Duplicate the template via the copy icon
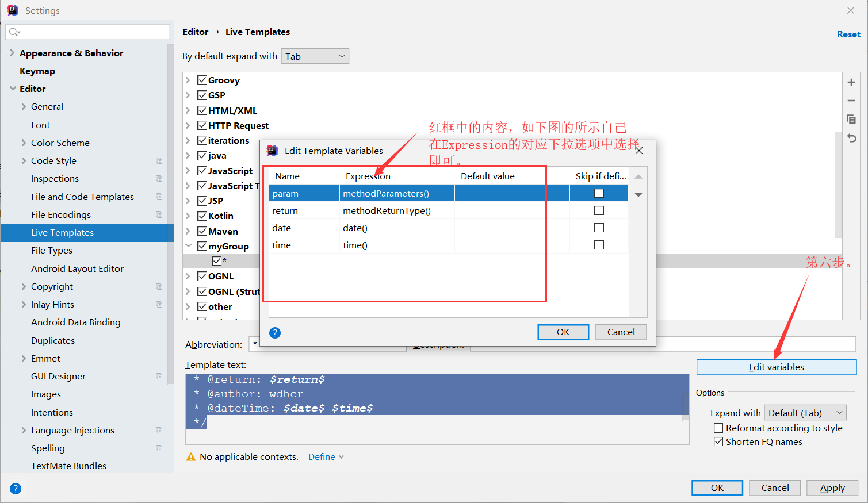The image size is (868, 503). pyautogui.click(x=851, y=119)
